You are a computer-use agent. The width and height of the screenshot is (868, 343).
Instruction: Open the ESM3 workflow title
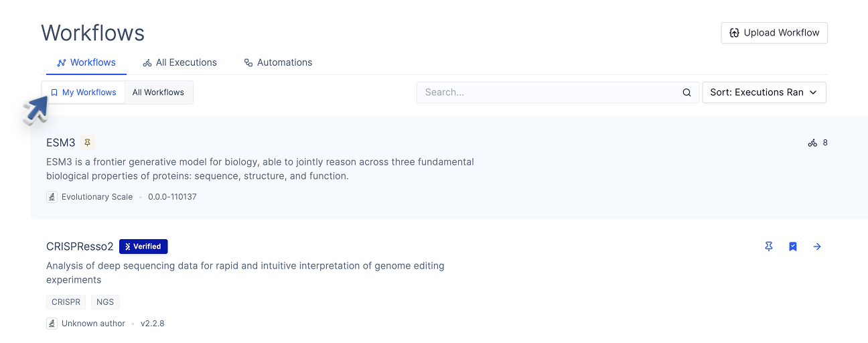coord(61,143)
